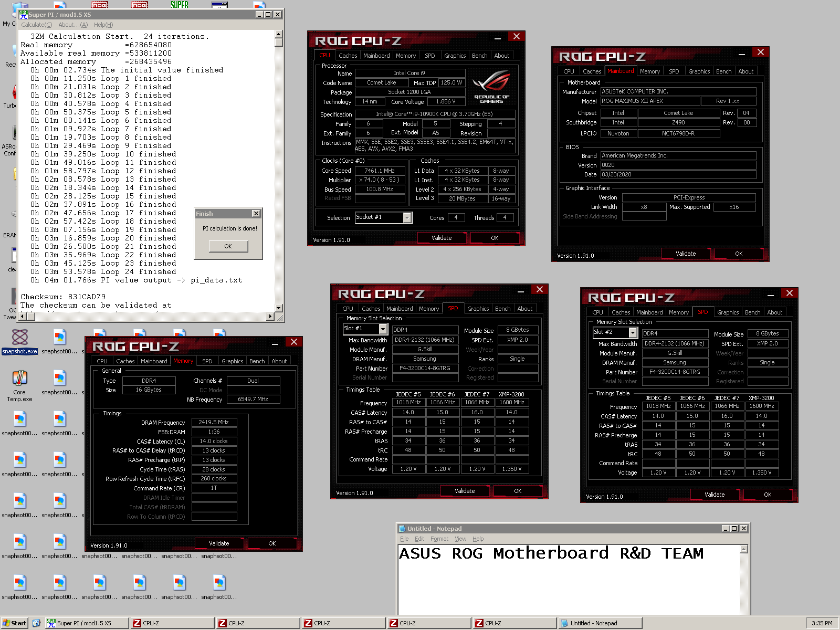Open the Calculate menu in Super PI

[x=36, y=25]
